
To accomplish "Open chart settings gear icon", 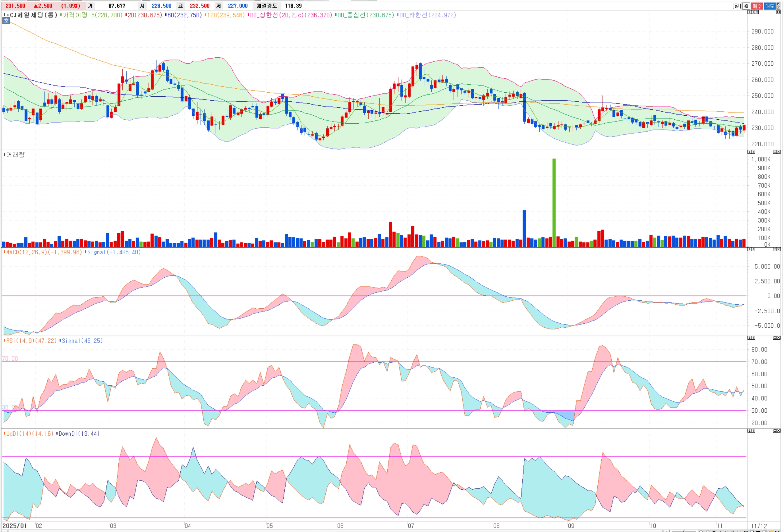I will tap(746, 6).
